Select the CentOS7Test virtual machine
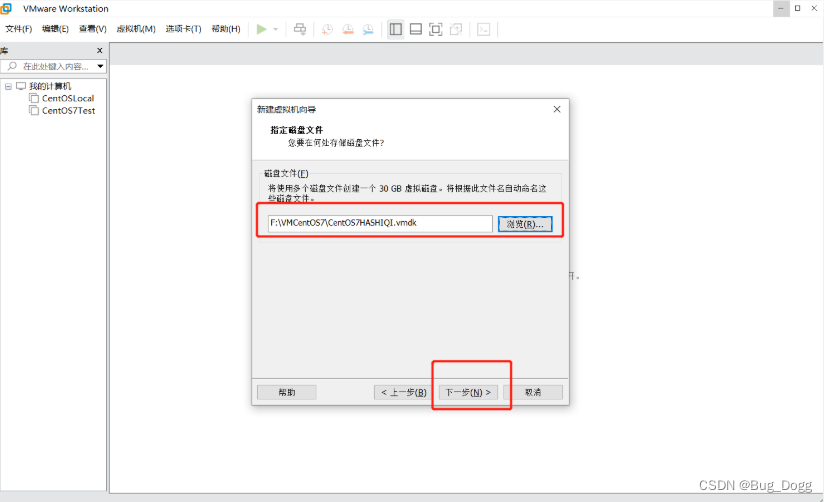 pyautogui.click(x=69, y=111)
